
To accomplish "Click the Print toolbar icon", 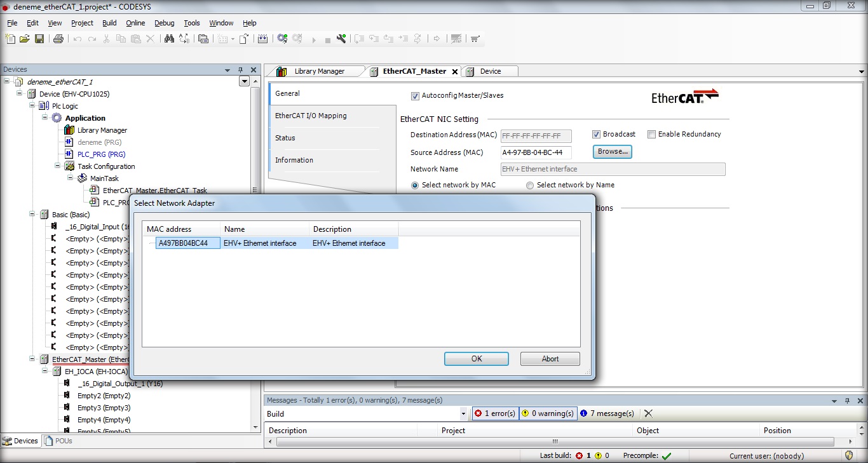I will [x=58, y=39].
